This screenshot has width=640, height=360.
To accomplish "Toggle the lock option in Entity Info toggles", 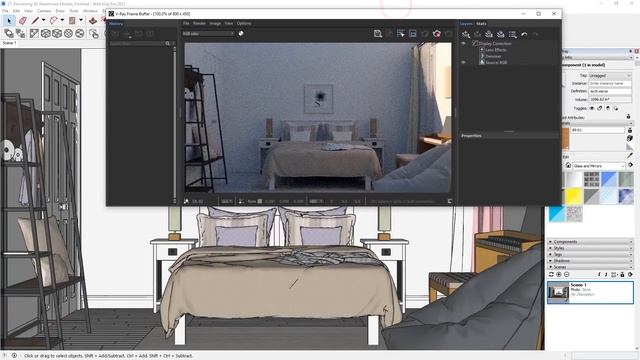I will (x=600, y=108).
